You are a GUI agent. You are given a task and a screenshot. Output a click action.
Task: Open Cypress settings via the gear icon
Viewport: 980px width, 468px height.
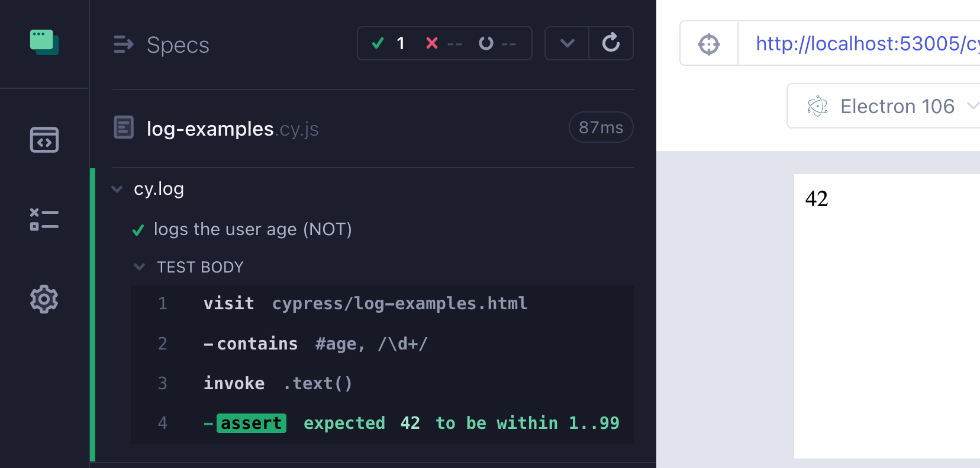click(x=44, y=299)
